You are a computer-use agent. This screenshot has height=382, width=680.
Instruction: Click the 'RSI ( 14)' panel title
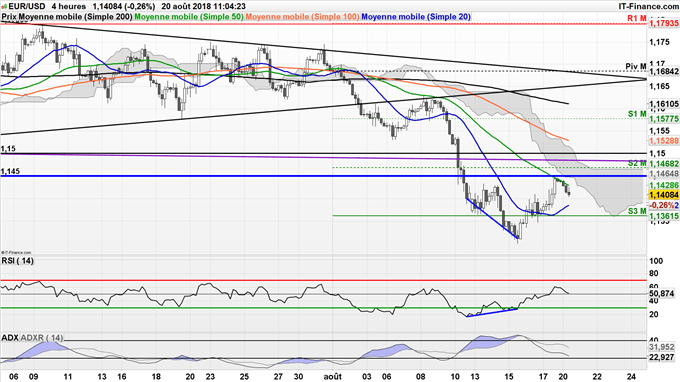coord(17,261)
